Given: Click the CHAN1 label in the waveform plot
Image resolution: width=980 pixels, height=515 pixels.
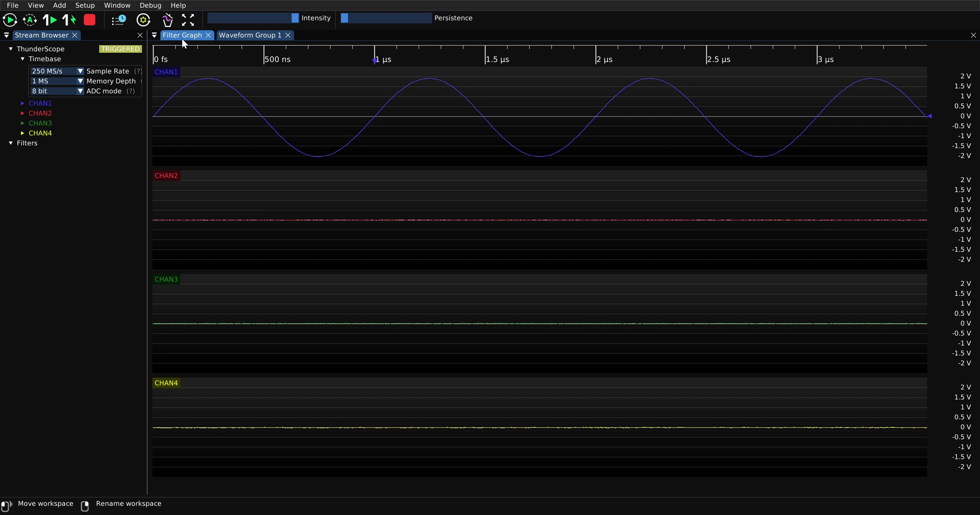Looking at the screenshot, I should tap(166, 72).
